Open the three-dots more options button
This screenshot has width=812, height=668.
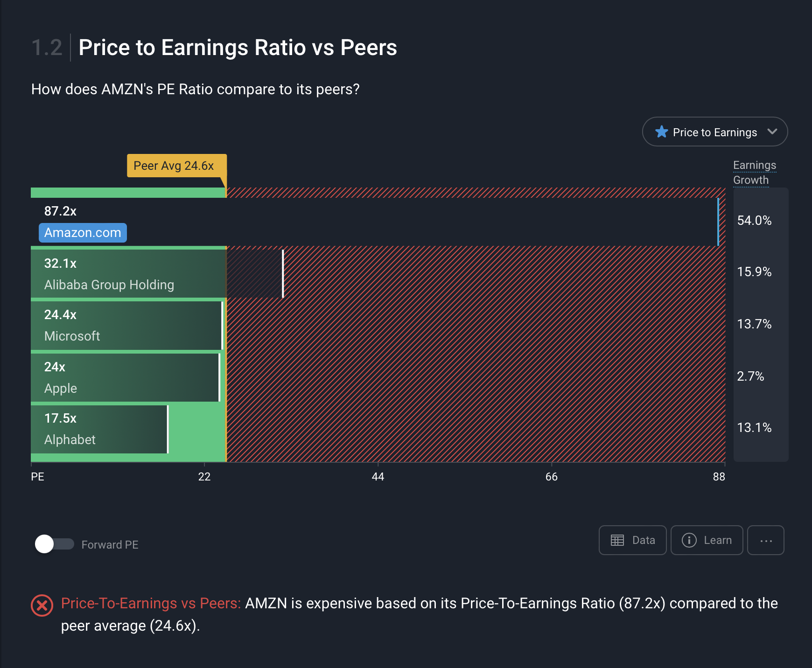766,540
